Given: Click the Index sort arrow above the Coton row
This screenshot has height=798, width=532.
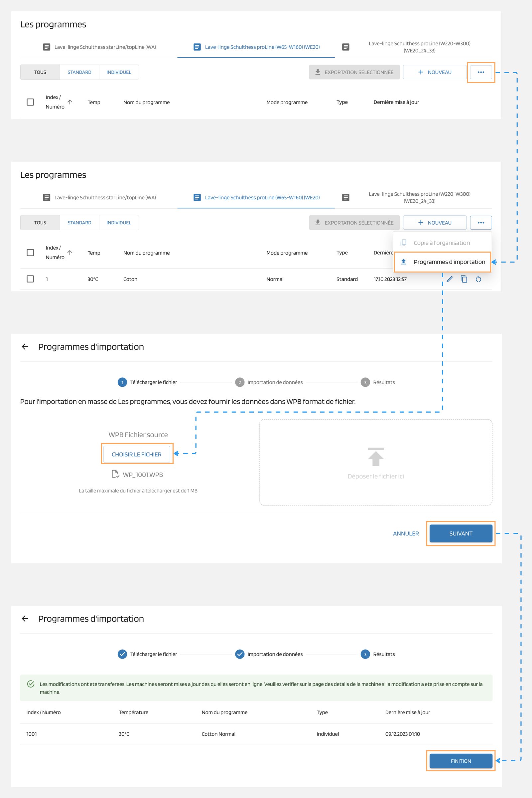Looking at the screenshot, I should tap(70, 252).
